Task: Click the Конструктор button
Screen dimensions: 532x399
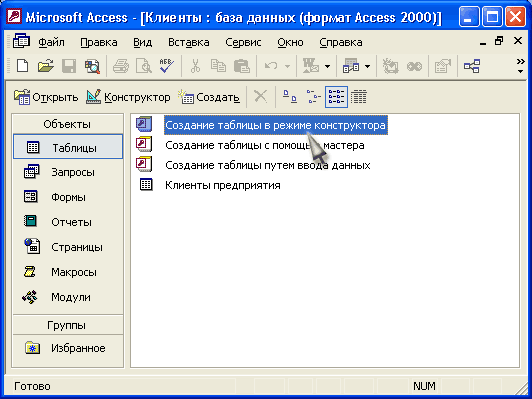Action: (128, 97)
